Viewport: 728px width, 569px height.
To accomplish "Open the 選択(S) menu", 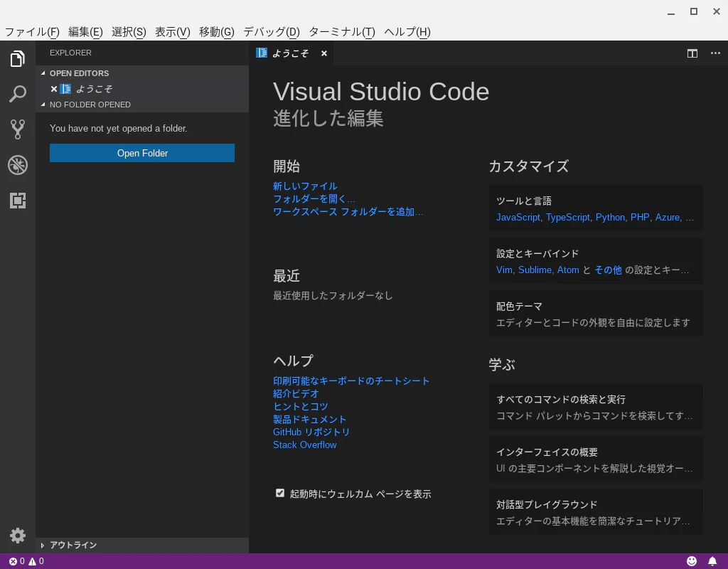I will click(129, 31).
